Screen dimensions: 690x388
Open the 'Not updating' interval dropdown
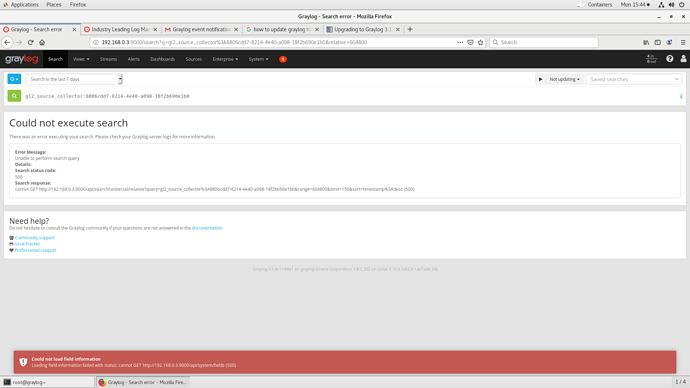click(564, 79)
